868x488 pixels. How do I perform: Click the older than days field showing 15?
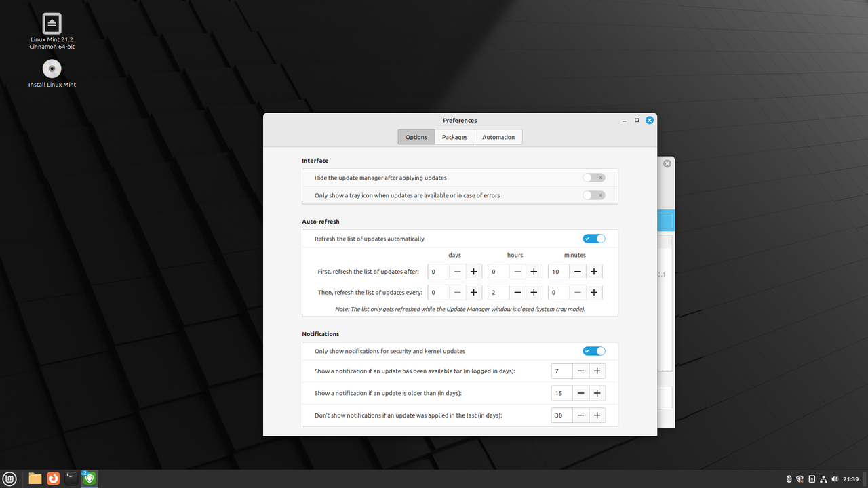(562, 393)
